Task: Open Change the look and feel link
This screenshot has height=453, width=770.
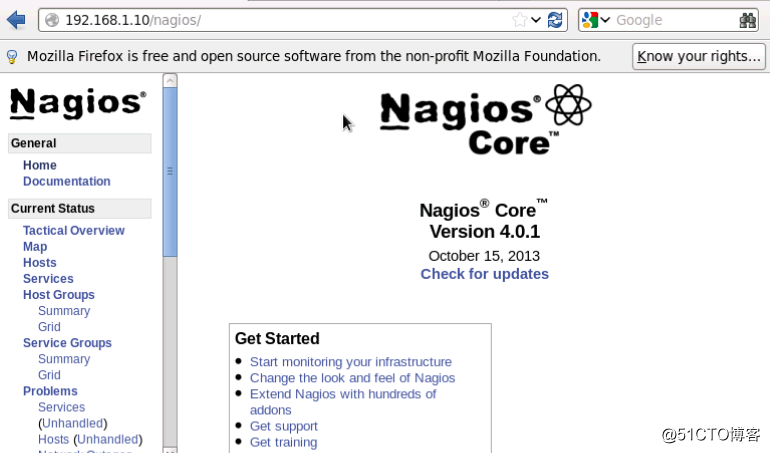Action: point(353,378)
